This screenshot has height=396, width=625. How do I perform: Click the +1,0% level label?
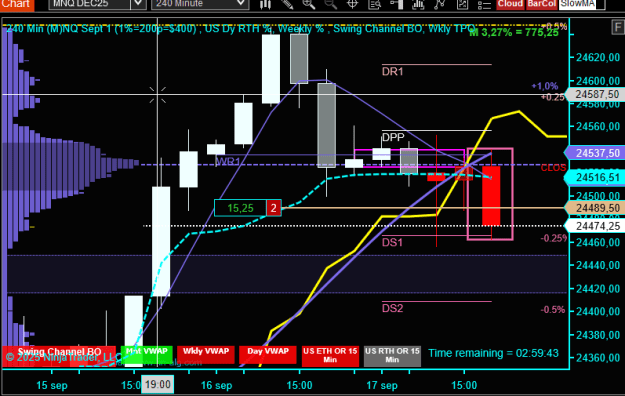(544, 86)
